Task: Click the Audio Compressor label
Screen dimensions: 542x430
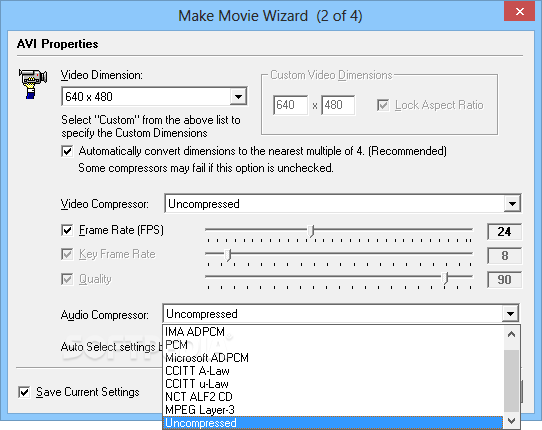Action: pyautogui.click(x=105, y=315)
